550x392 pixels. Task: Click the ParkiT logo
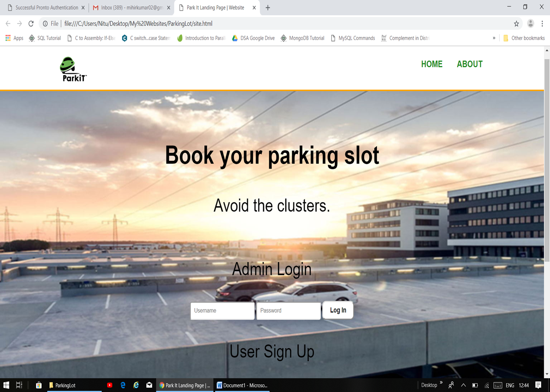click(x=73, y=69)
